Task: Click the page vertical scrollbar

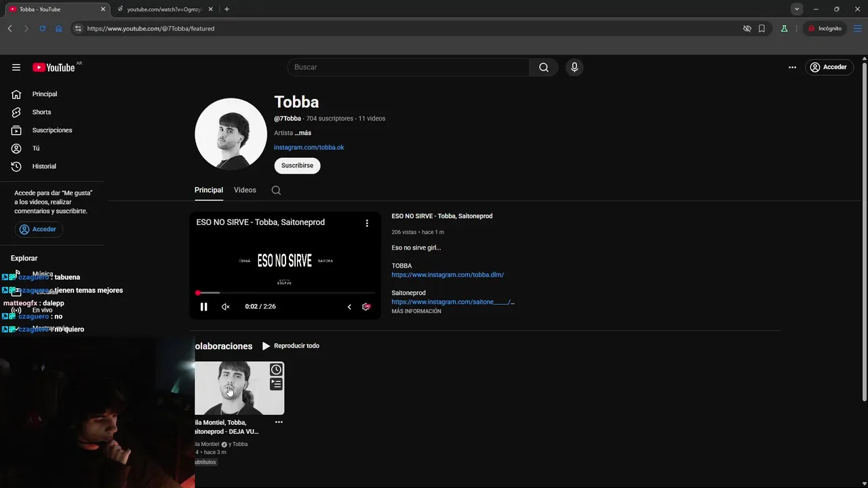Action: click(864, 230)
